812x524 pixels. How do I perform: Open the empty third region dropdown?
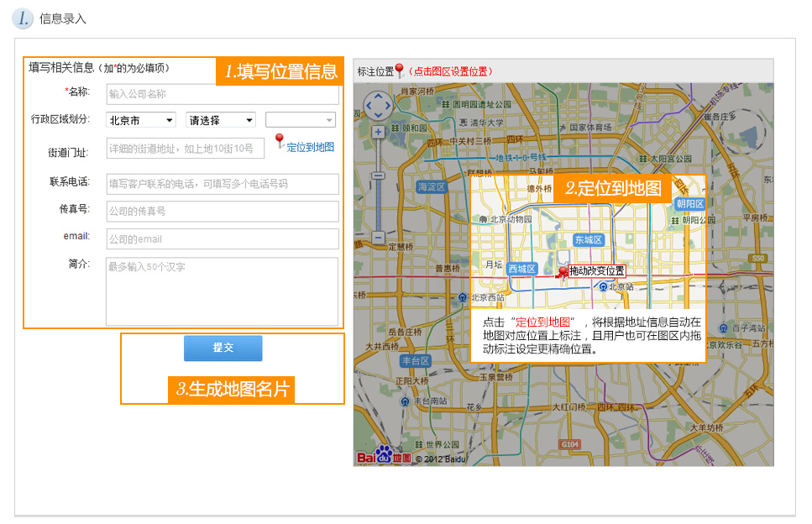(301, 120)
